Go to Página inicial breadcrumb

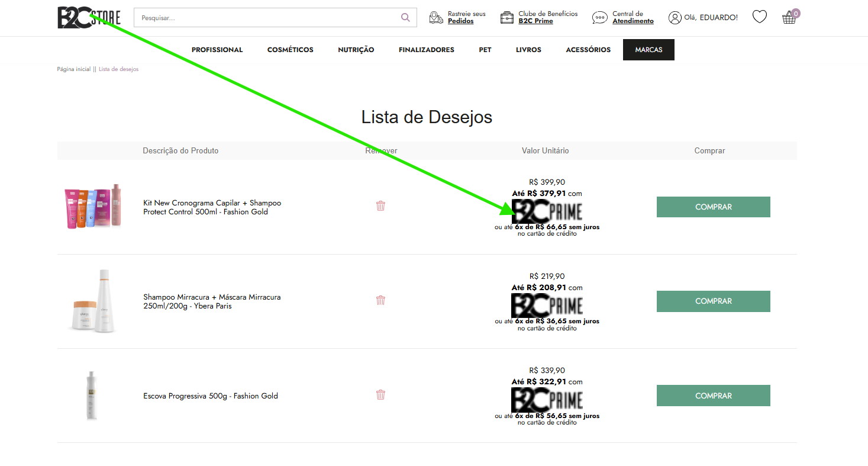[x=74, y=69]
